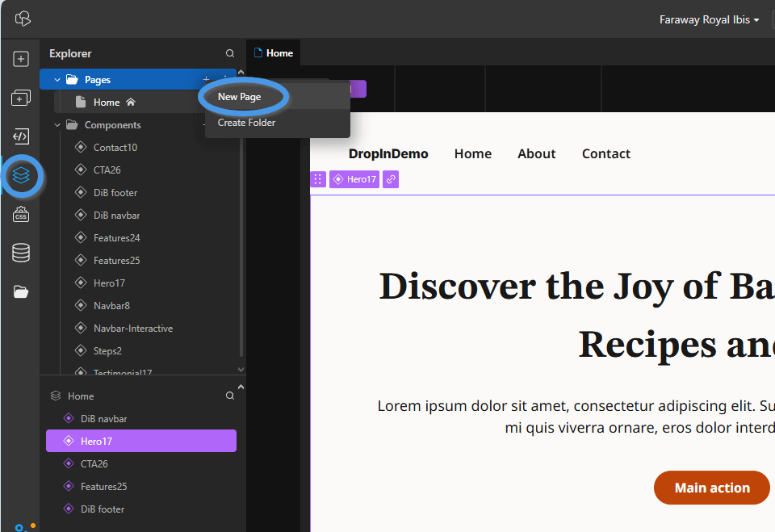Image resolution: width=775 pixels, height=532 pixels.
Task: Collapse the Pages folder chevron
Action: tap(57, 80)
